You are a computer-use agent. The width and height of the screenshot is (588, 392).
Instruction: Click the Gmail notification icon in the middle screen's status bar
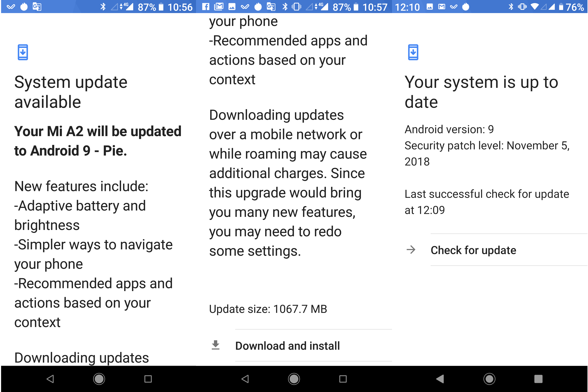coord(219,7)
